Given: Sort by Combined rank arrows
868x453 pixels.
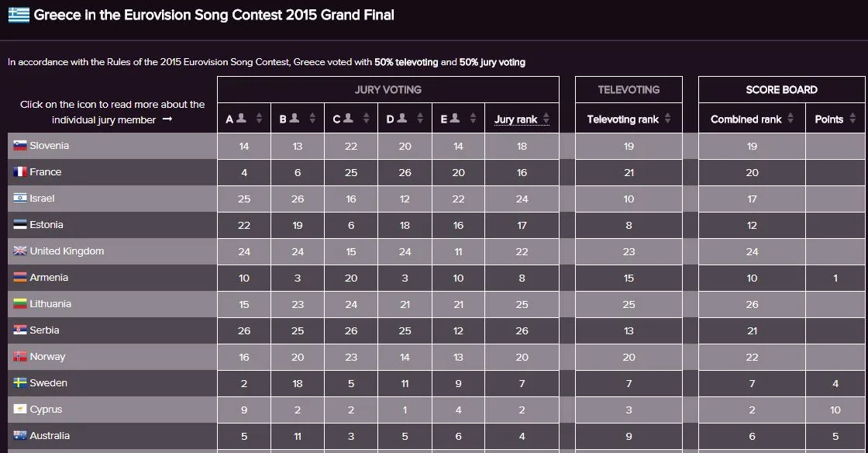Looking at the screenshot, I should [x=790, y=118].
